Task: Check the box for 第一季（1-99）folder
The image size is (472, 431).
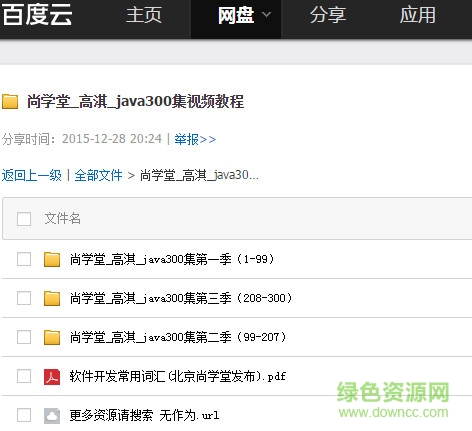Action: coord(24,259)
